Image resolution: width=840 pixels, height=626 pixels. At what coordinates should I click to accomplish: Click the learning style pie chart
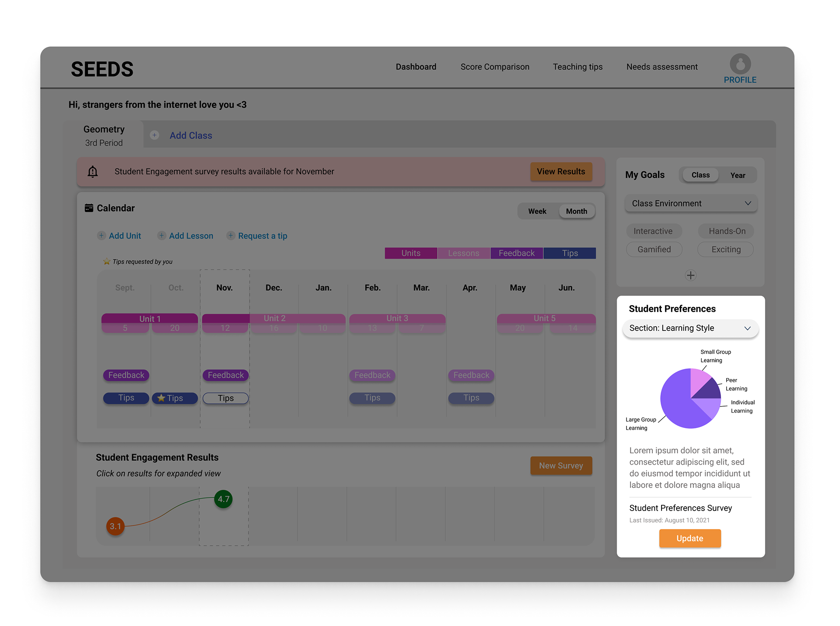[690, 398]
